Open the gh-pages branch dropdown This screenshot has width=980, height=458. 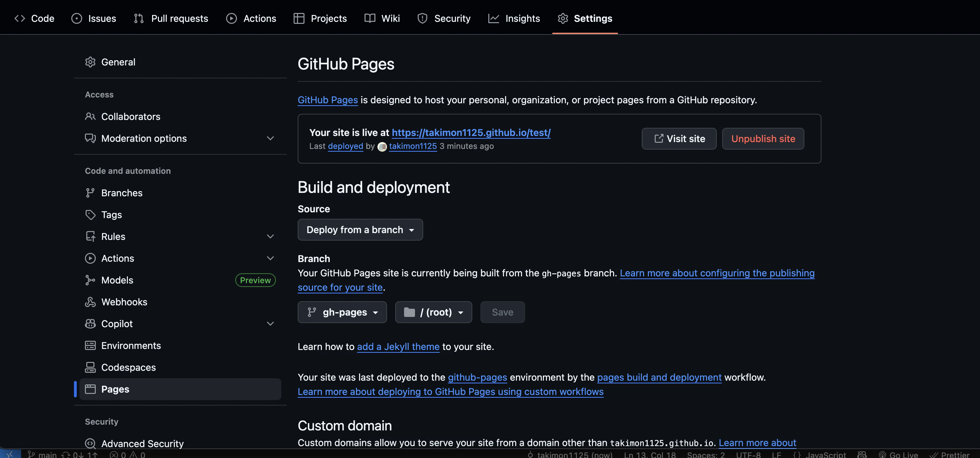pyautogui.click(x=342, y=312)
